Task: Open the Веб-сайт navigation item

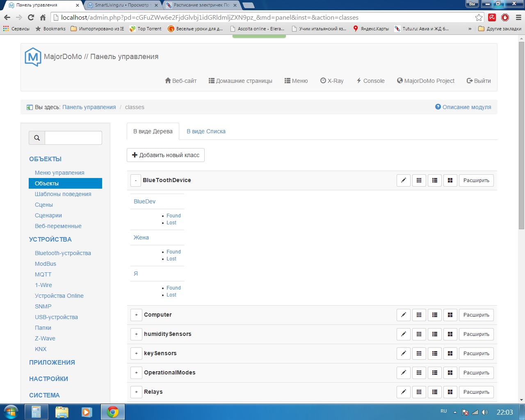Action: [181, 81]
